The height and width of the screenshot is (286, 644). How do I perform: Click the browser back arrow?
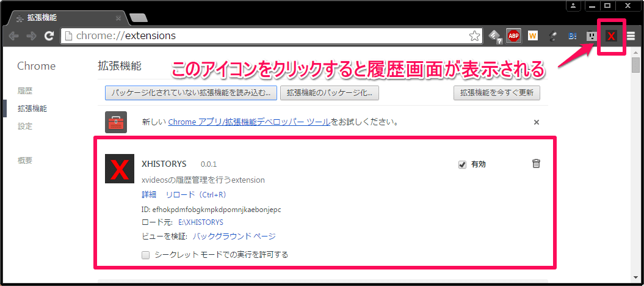click(13, 36)
